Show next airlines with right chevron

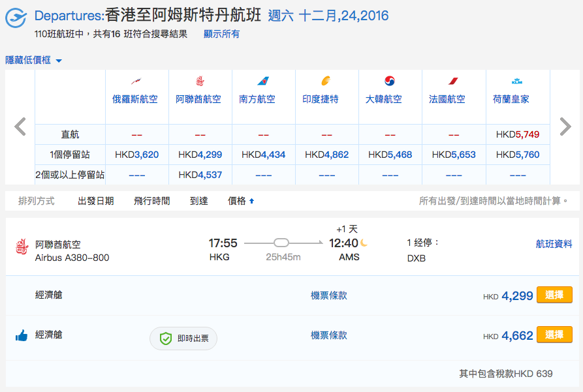click(565, 127)
